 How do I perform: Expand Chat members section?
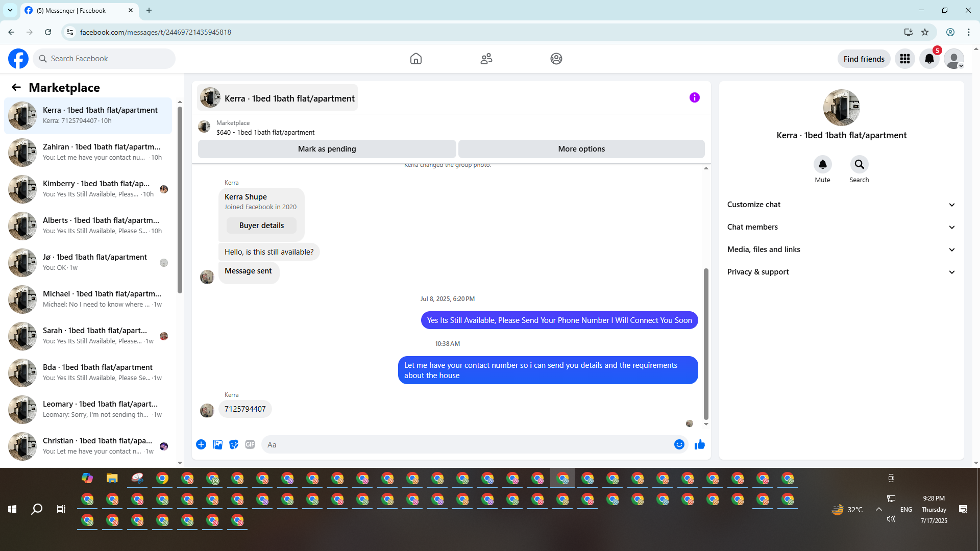(841, 227)
